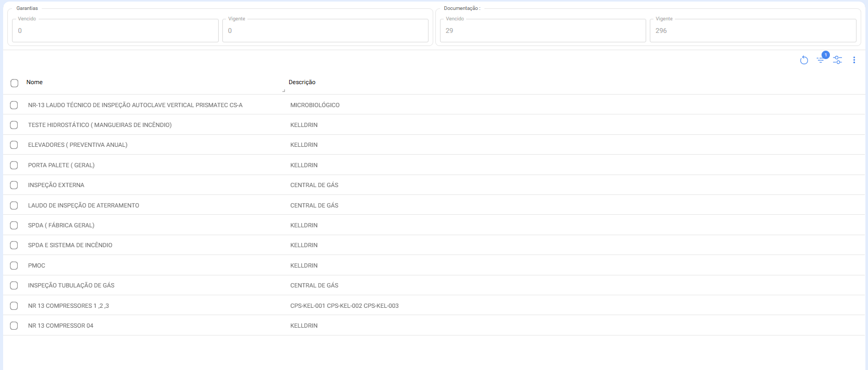The height and width of the screenshot is (370, 868).
Task: Sort by the Nome column header
Action: (34, 82)
